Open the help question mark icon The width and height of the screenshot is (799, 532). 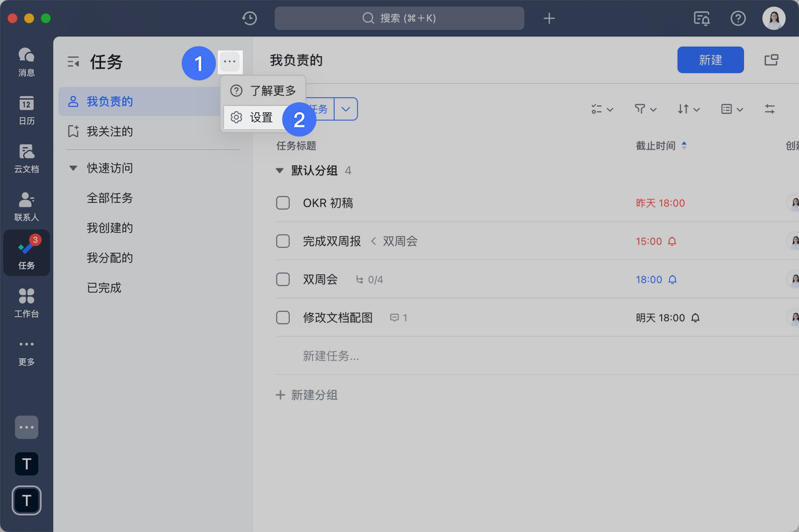click(738, 19)
